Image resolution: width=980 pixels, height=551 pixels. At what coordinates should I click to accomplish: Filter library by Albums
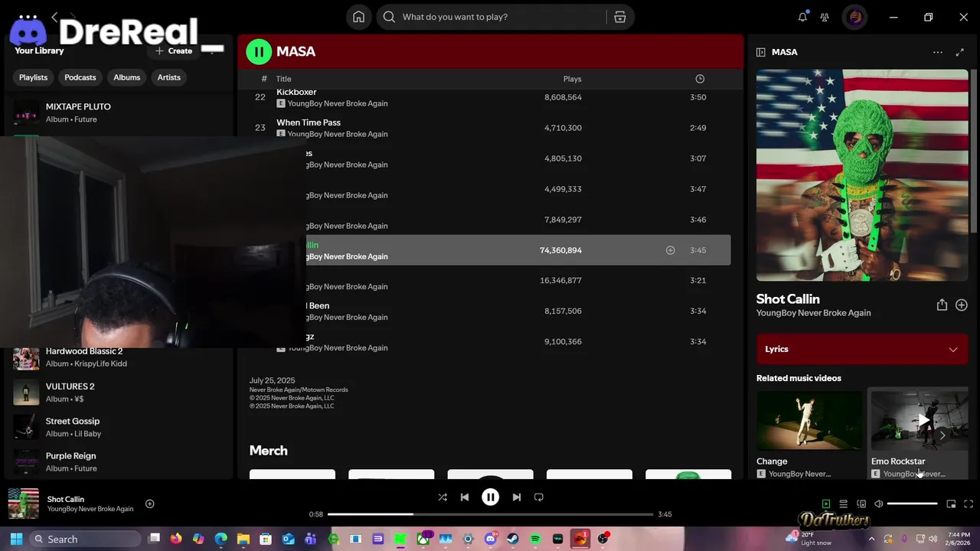tap(127, 77)
